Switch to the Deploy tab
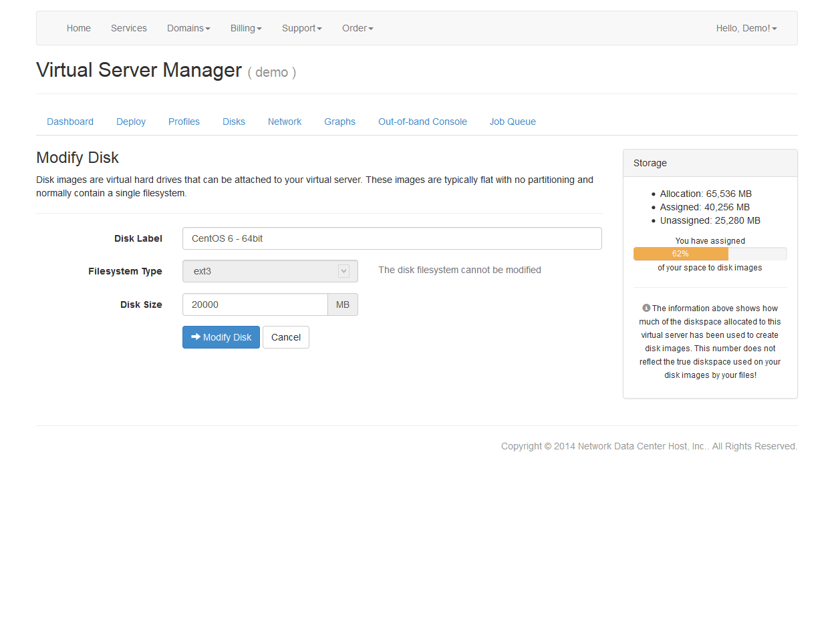The width and height of the screenshot is (840, 623). (x=131, y=122)
